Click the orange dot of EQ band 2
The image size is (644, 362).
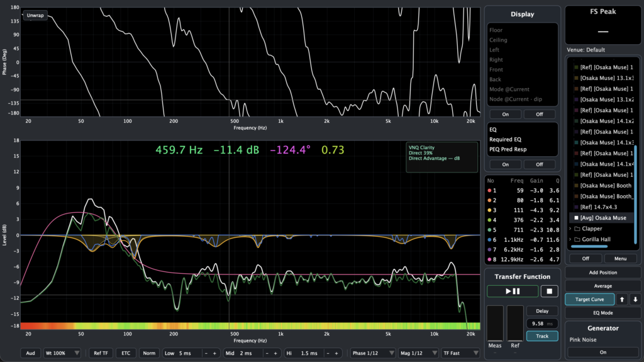pyautogui.click(x=489, y=200)
